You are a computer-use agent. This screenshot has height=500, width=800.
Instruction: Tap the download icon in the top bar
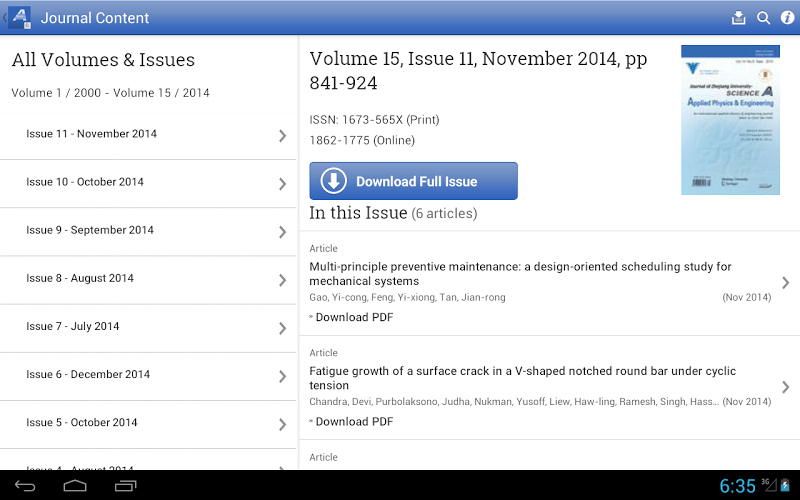[x=739, y=18]
